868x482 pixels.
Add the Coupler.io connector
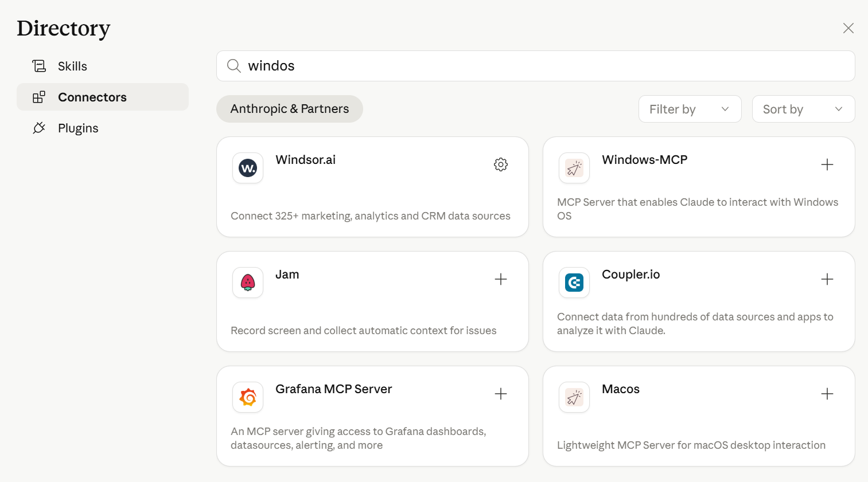827,279
